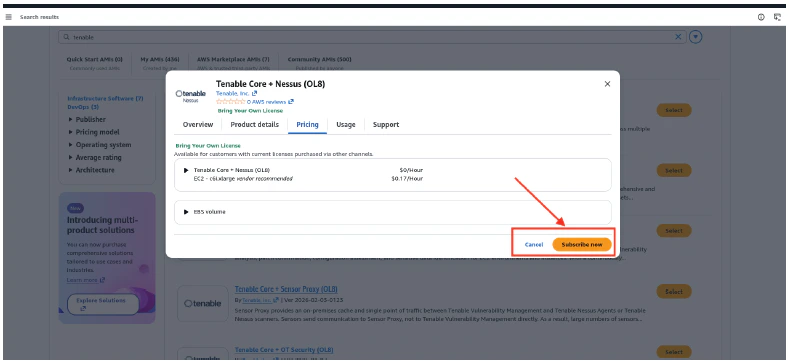Focus the tenable search input field
Viewport: 789px width, 361px height.
click(372, 37)
